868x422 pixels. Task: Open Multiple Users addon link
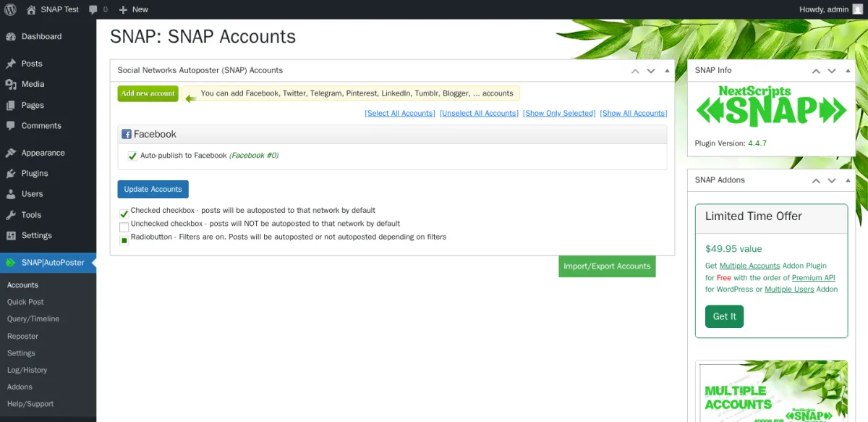pyautogui.click(x=791, y=289)
